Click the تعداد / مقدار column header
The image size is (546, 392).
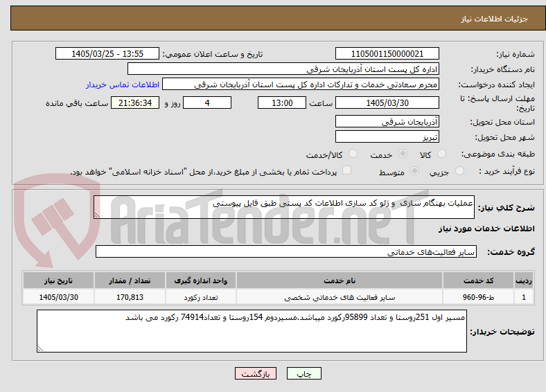(130, 280)
